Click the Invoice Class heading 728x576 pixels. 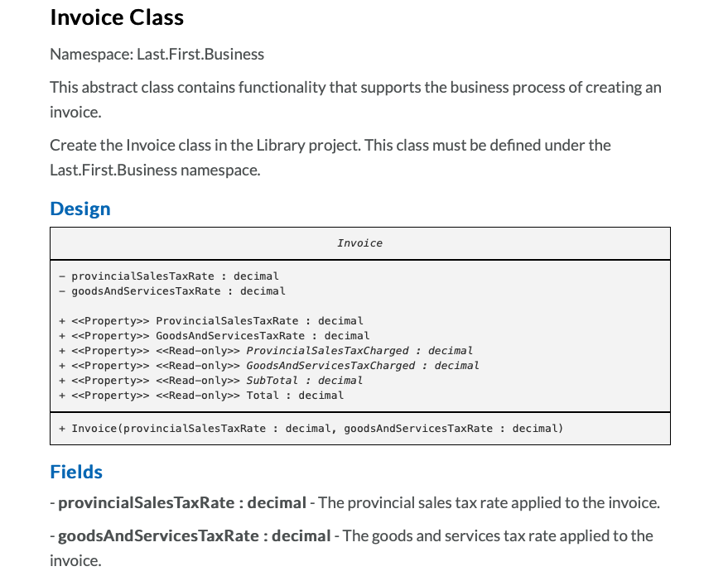coord(116,17)
